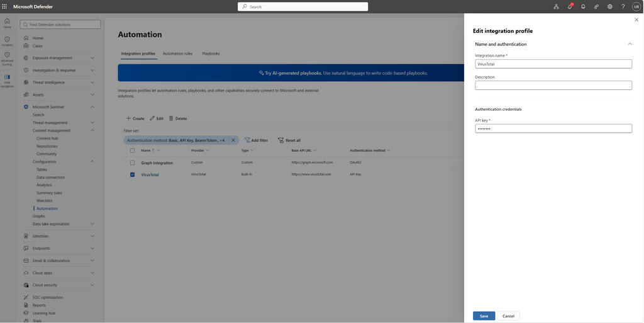Click the Cases briefcase icon in sidebar

point(26,45)
